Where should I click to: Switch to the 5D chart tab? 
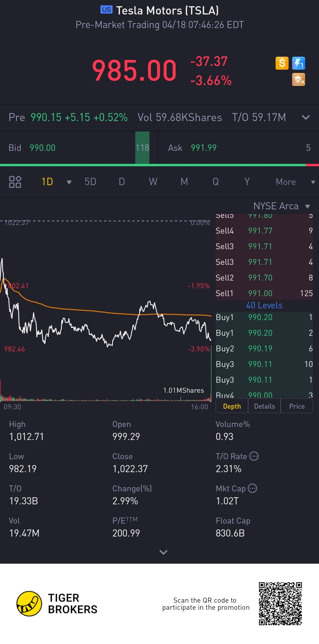click(90, 182)
